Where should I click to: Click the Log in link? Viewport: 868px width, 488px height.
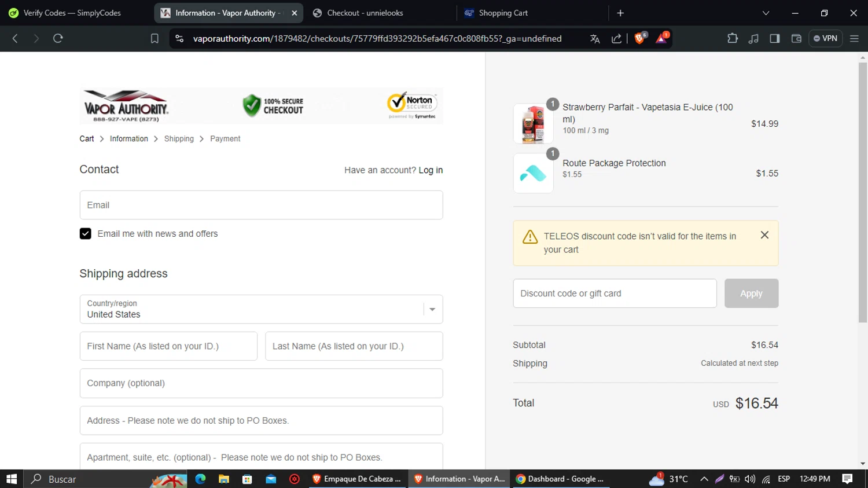click(431, 170)
